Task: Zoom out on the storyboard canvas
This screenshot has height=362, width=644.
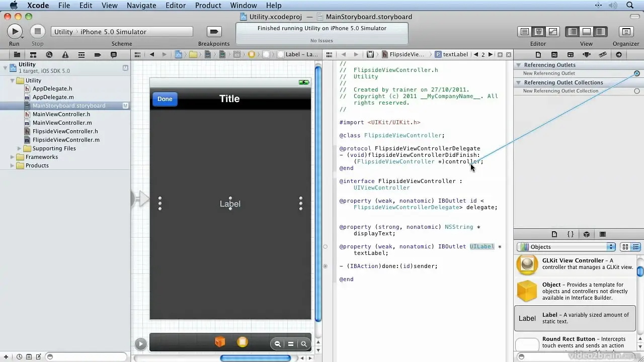Action: [x=277, y=344]
